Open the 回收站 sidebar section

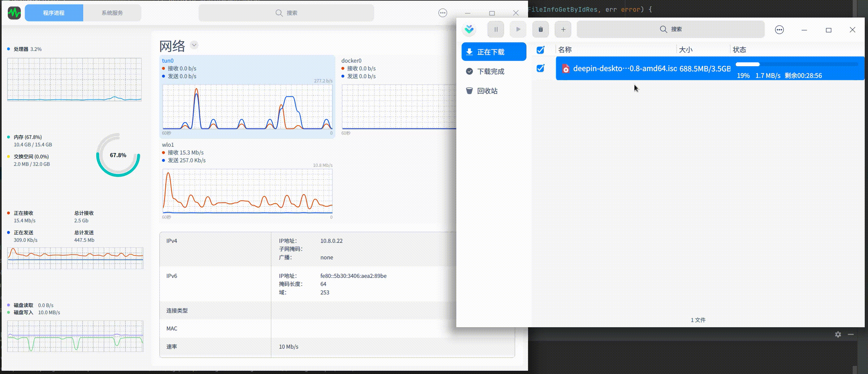coord(487,91)
